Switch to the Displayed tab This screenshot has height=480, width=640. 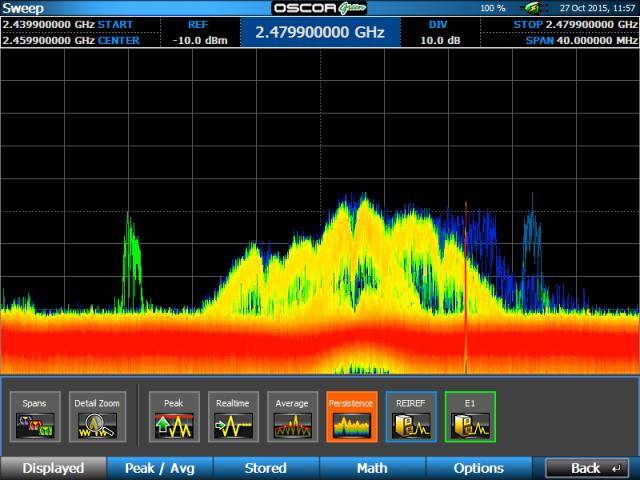coord(53,468)
